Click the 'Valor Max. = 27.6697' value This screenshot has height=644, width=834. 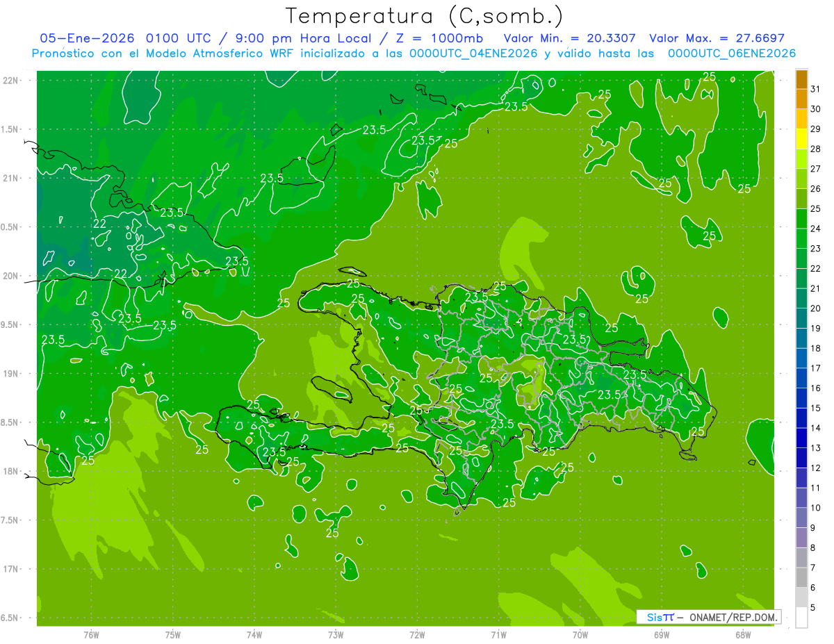pyautogui.click(x=717, y=38)
